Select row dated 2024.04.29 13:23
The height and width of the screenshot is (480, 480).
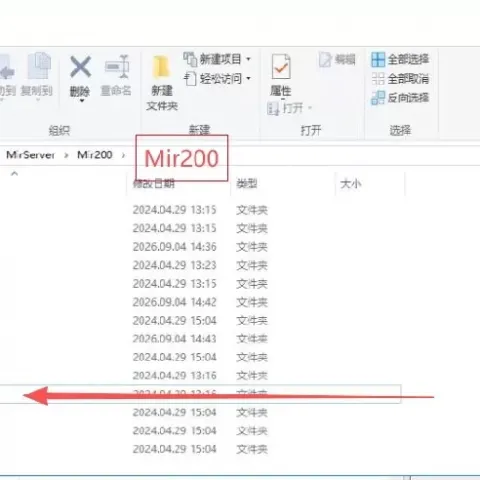(200, 265)
